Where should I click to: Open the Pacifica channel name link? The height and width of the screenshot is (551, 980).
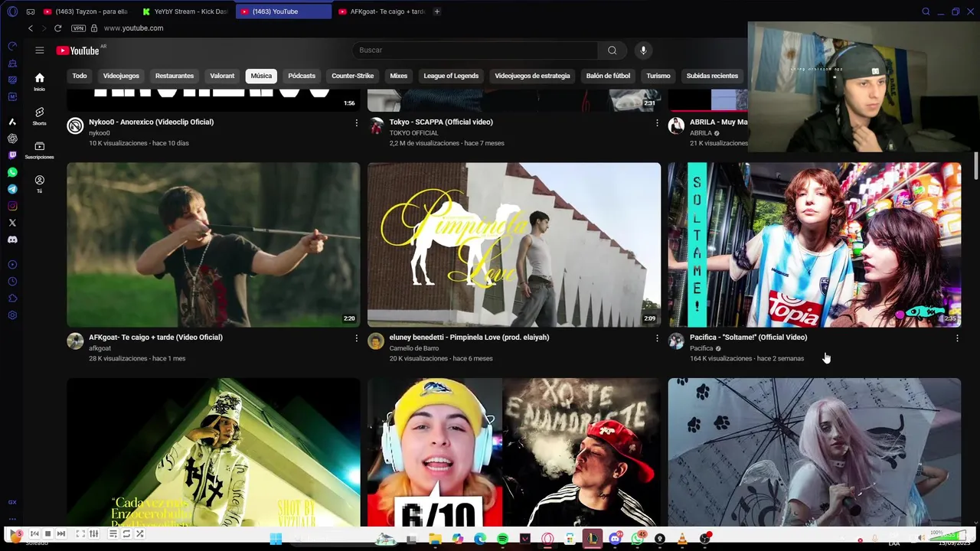(x=701, y=348)
